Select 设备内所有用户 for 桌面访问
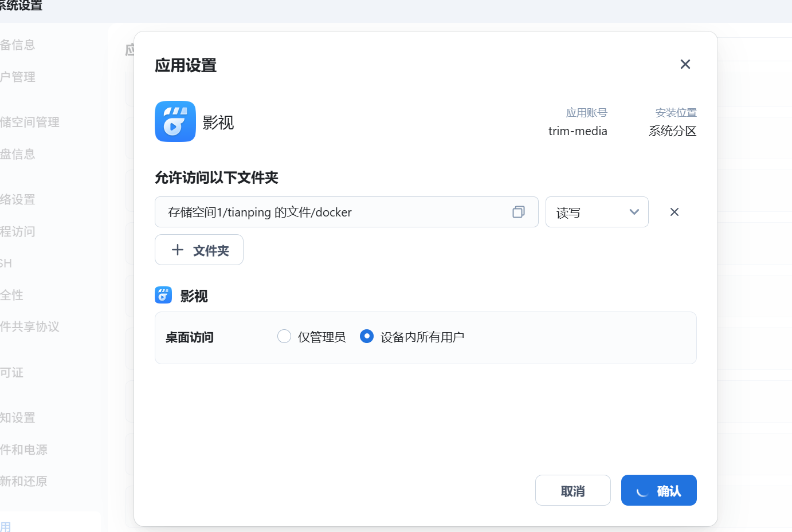 366,337
